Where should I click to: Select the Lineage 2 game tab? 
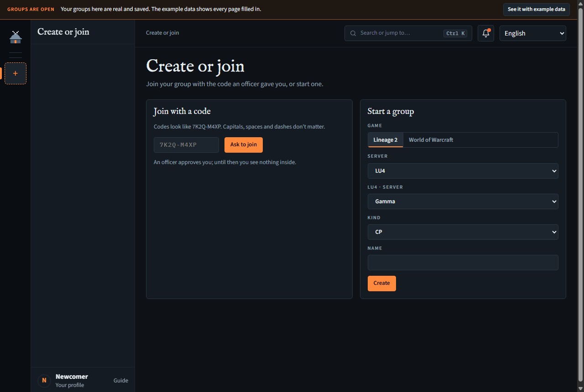[386, 140]
